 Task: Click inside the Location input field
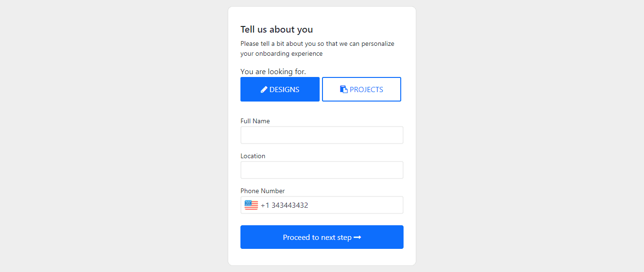pyautogui.click(x=322, y=170)
